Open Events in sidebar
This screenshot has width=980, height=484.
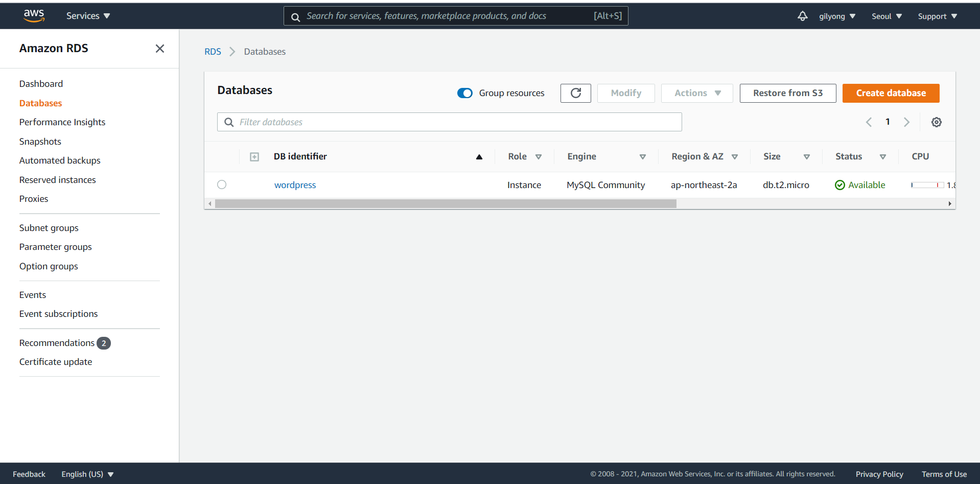point(33,295)
